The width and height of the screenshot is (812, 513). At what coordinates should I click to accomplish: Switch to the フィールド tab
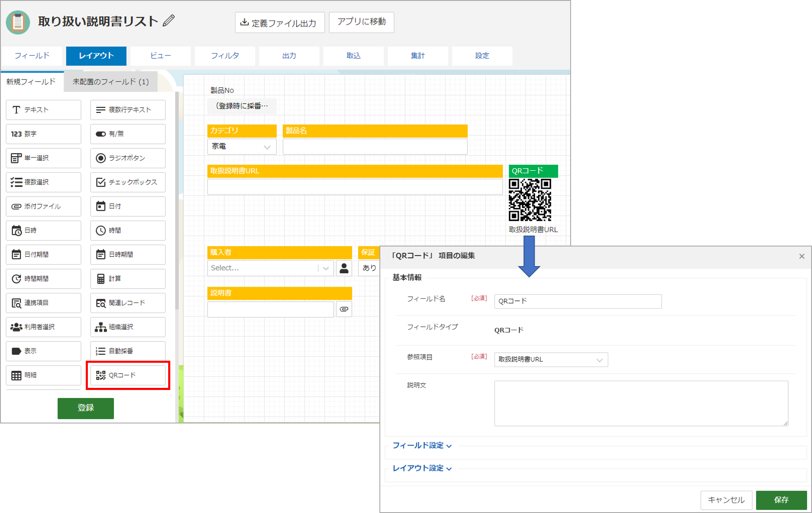32,56
